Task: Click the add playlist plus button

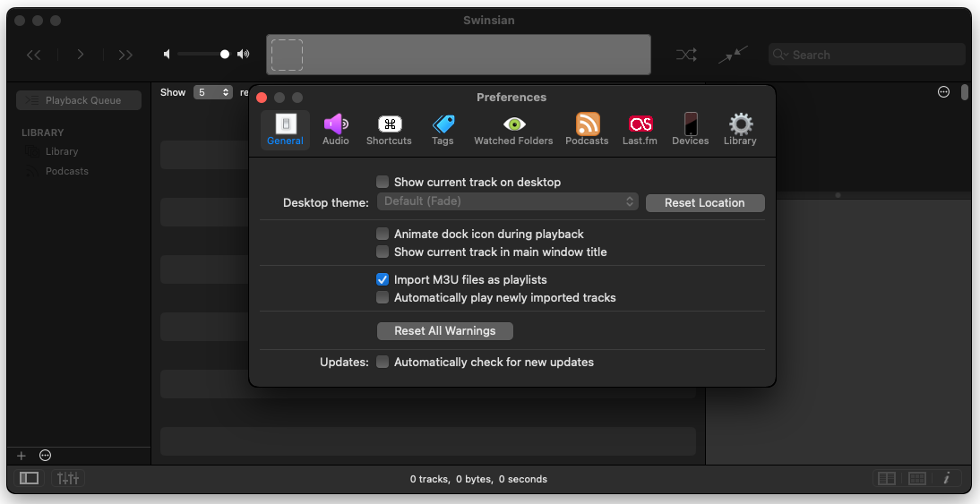Action: (21, 456)
